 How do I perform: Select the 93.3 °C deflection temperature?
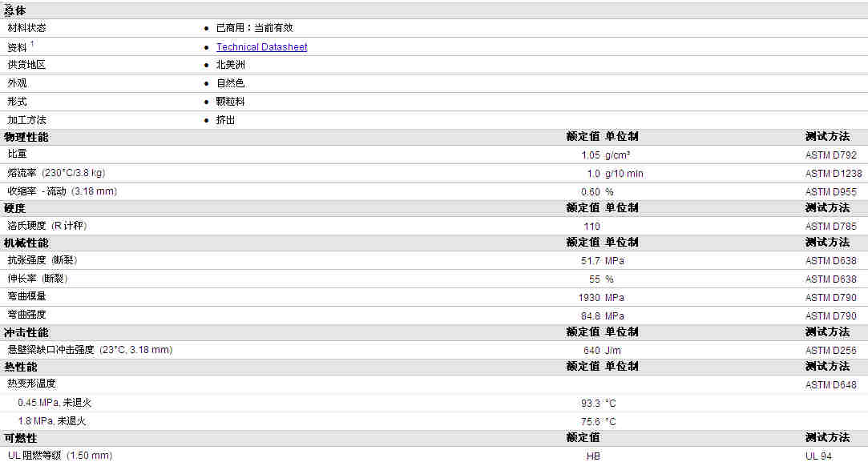599,404
